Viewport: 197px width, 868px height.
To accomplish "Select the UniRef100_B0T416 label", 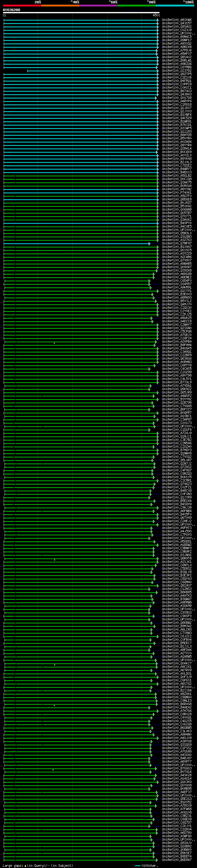I will click(x=176, y=772).
